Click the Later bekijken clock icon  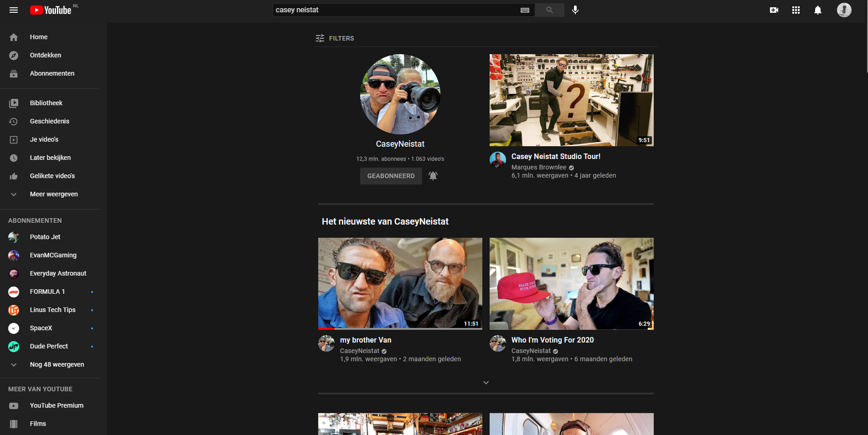pyautogui.click(x=14, y=158)
